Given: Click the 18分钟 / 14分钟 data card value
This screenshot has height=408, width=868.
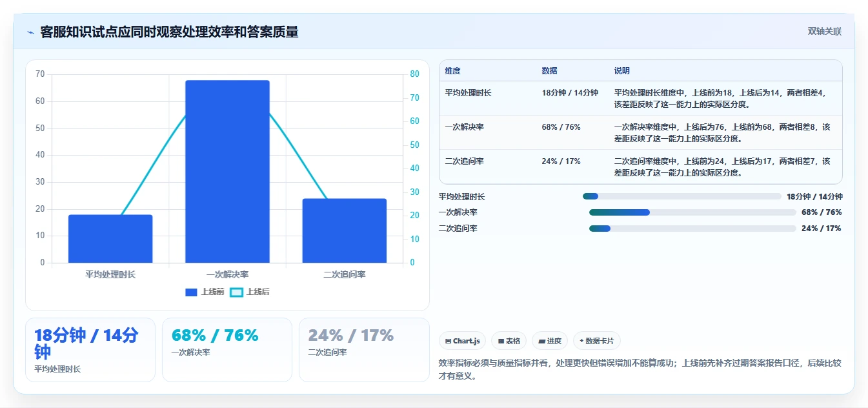Looking at the screenshot, I should point(86,343).
